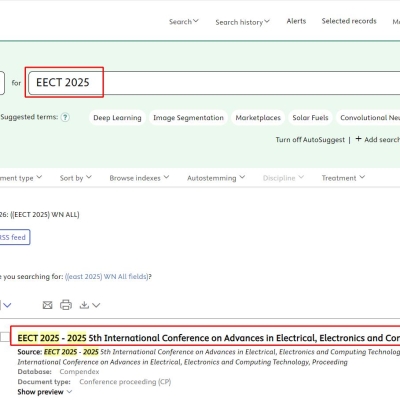Click the Deep Learning suggested term
This screenshot has width=400, height=400.
click(117, 118)
